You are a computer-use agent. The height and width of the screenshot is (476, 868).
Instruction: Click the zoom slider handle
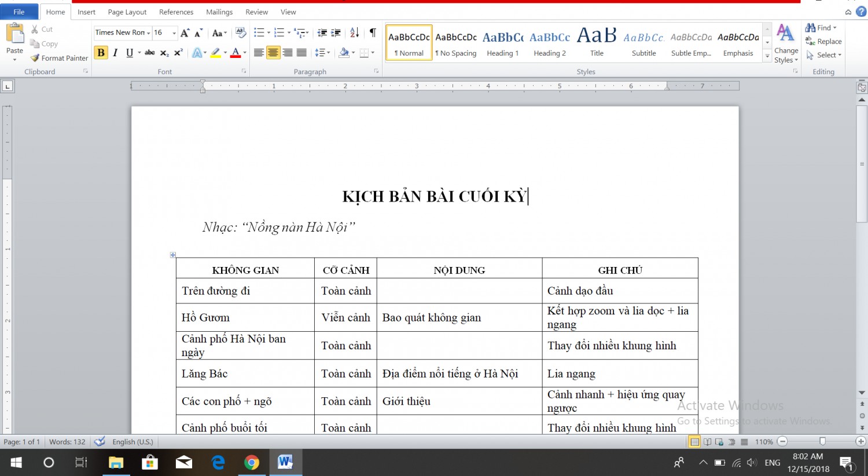pyautogui.click(x=822, y=441)
